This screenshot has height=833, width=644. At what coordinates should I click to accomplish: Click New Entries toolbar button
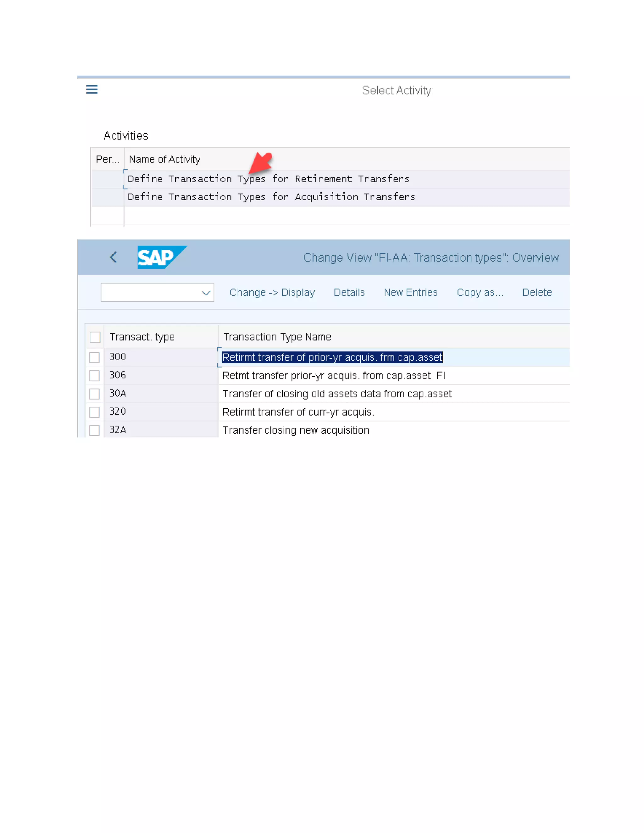pos(410,293)
